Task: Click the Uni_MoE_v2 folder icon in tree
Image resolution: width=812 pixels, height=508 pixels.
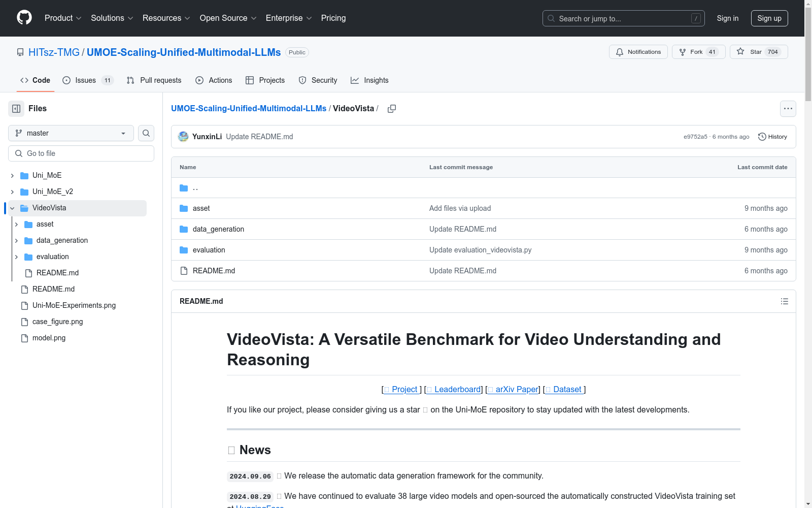Action: (24, 192)
